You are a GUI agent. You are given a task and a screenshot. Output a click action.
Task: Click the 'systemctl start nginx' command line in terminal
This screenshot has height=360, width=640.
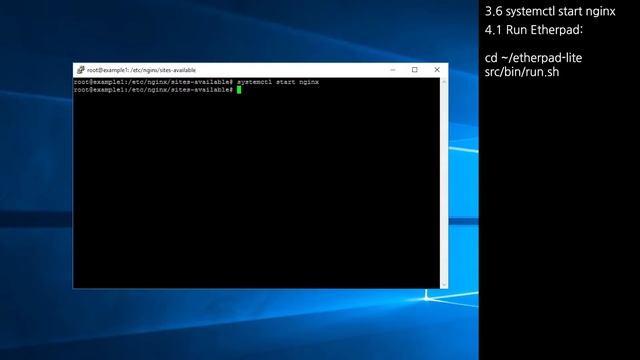point(196,82)
